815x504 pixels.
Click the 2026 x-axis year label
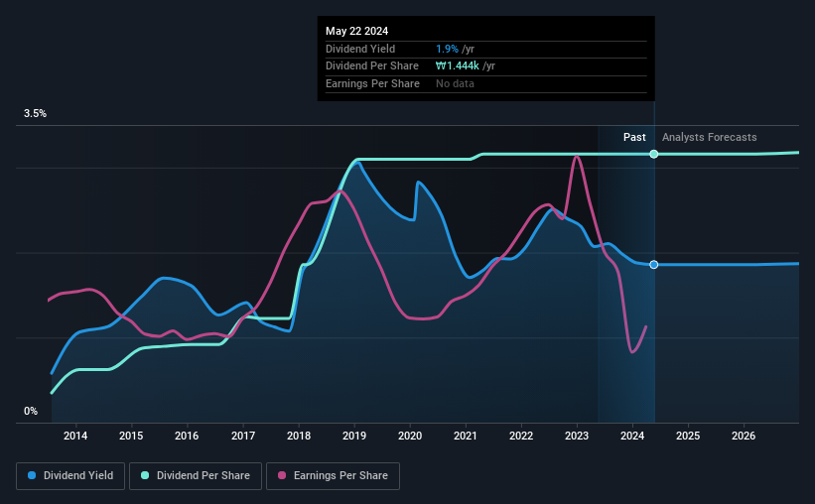[744, 436]
